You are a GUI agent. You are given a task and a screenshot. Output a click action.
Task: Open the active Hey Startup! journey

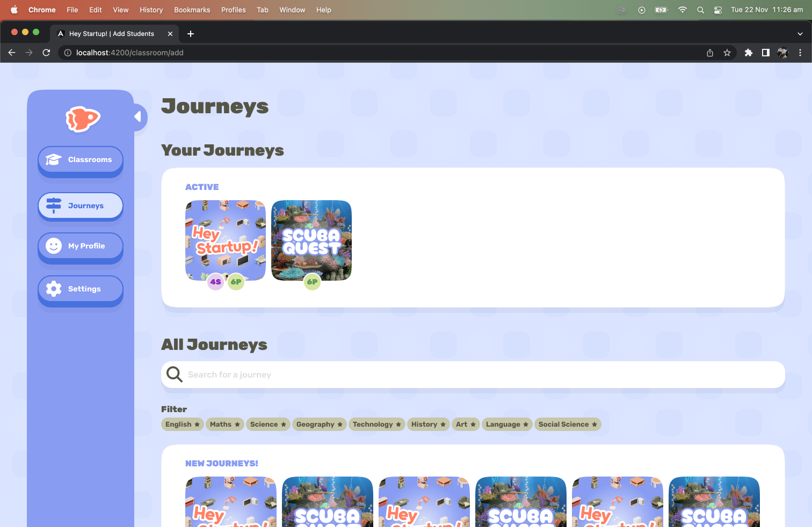click(226, 240)
